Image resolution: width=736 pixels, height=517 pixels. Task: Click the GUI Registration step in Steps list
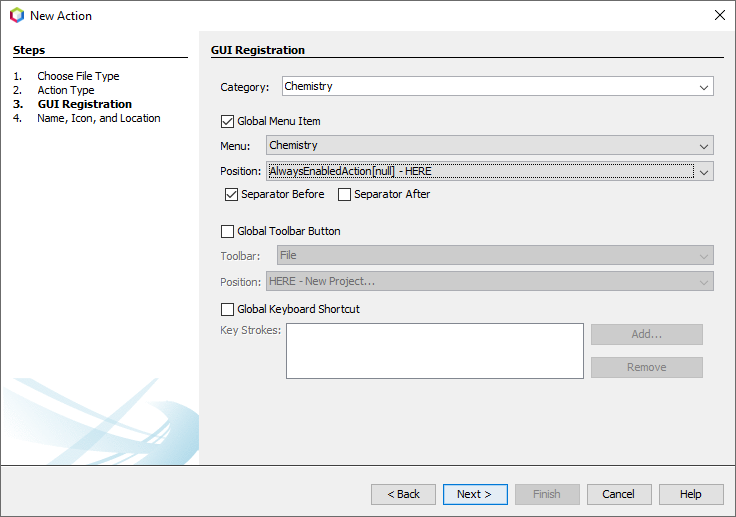(x=84, y=104)
